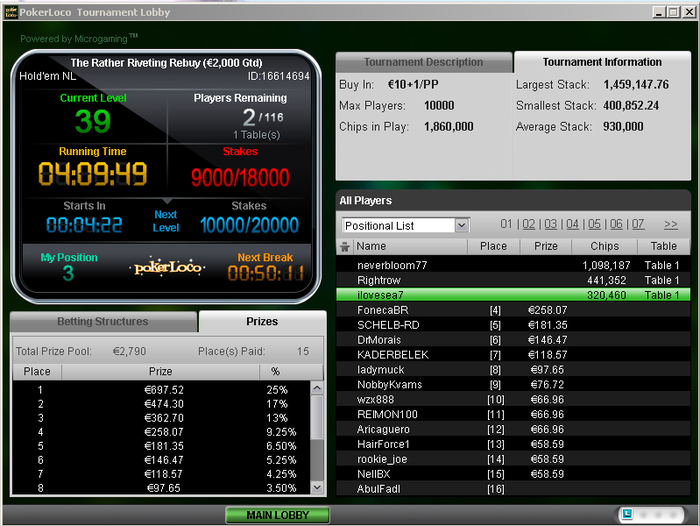The height and width of the screenshot is (526, 700).
Task: Maximize the Tournament Lobby window
Action: (674, 12)
